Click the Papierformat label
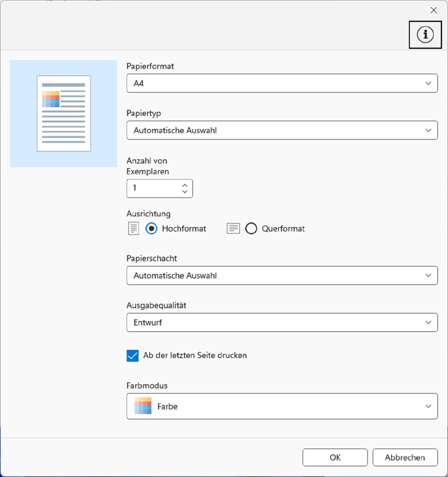448x477 pixels. [150, 66]
